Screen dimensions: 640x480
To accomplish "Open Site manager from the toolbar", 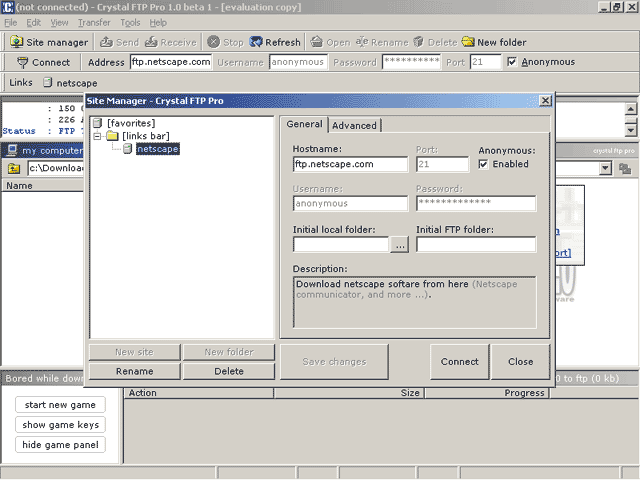I will pyautogui.click(x=49, y=42).
